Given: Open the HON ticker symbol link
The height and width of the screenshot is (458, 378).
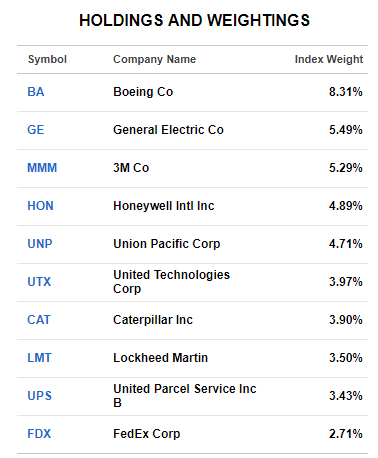Looking at the screenshot, I should click(x=40, y=206).
